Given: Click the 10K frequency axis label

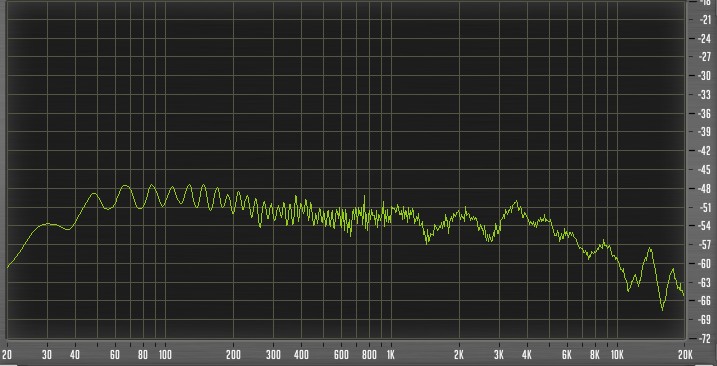Looking at the screenshot, I should 617,355.
